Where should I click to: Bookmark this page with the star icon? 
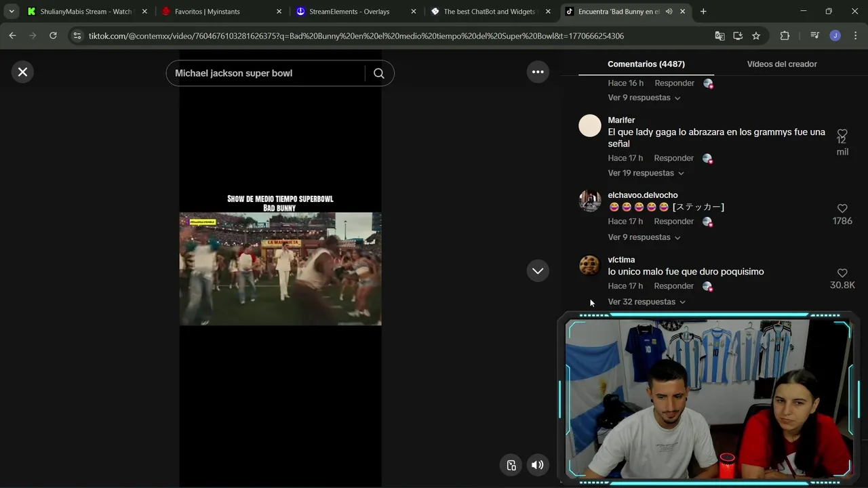[x=756, y=36]
